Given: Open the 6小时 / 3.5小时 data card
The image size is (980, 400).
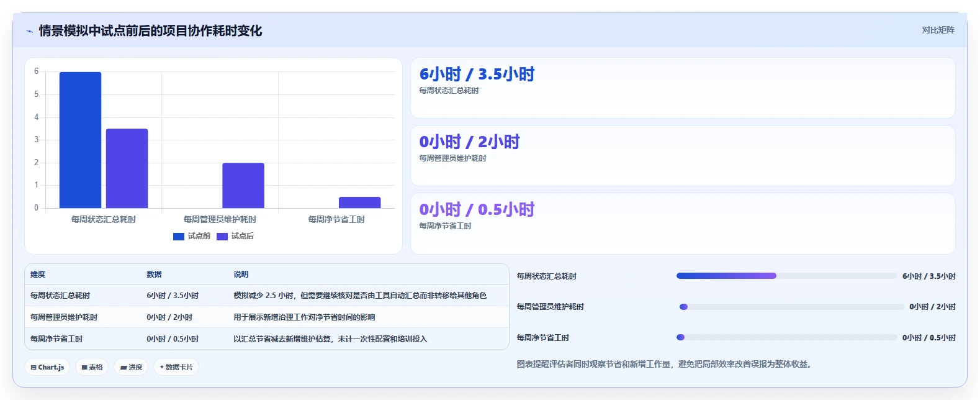Looking at the screenshot, I should 683,88.
